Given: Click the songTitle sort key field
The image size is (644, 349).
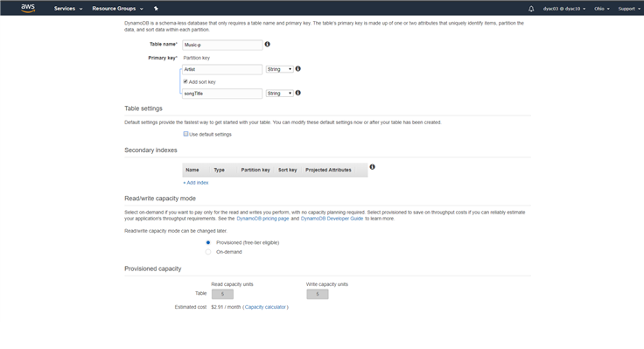Looking at the screenshot, I should pyautogui.click(x=221, y=94).
